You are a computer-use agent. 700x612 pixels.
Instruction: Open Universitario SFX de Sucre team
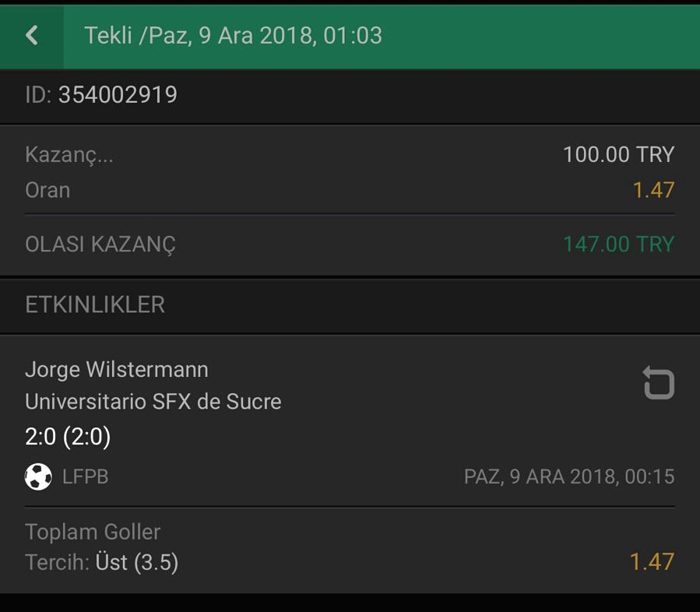tap(153, 401)
